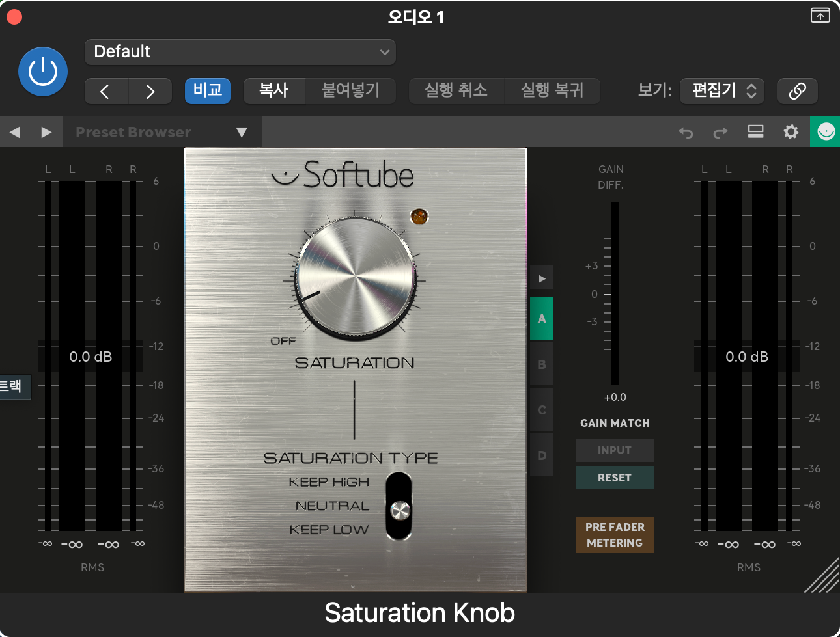The width and height of the screenshot is (840, 637).
Task: Click the A/B copy play arrow button
Action: click(542, 278)
